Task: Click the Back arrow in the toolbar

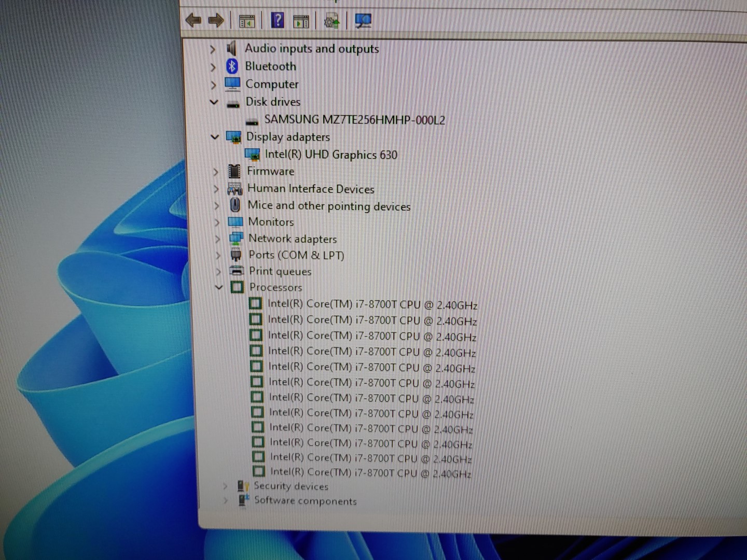Action: point(193,21)
